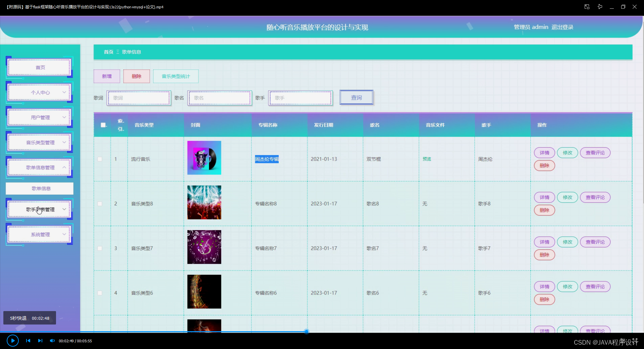Open the 首页 sidebar menu item

pyautogui.click(x=40, y=67)
